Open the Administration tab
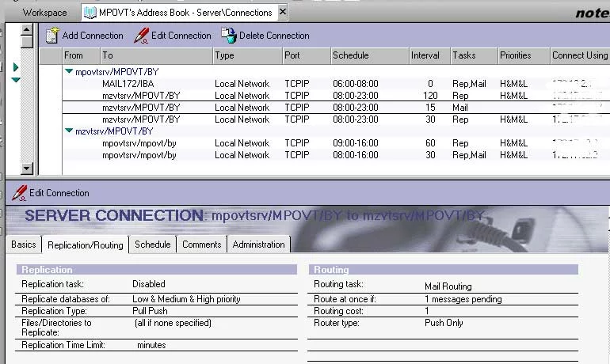The image size is (610, 364). [258, 245]
